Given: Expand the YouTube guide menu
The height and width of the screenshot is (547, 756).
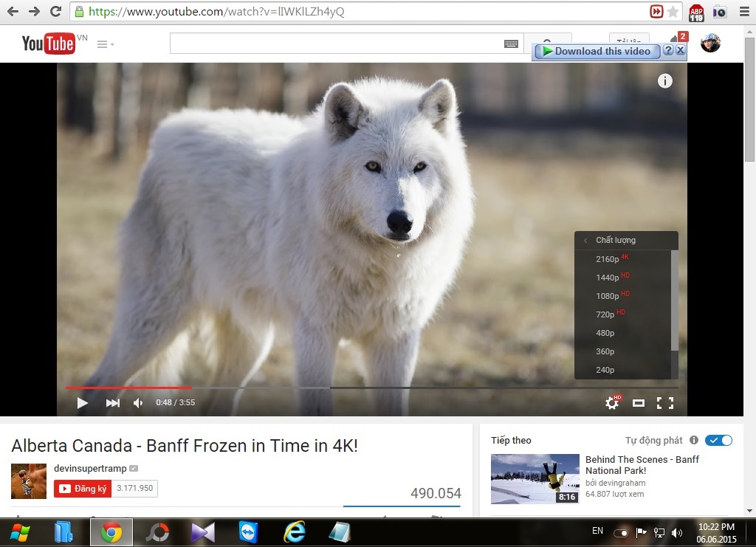Looking at the screenshot, I should coord(106,44).
